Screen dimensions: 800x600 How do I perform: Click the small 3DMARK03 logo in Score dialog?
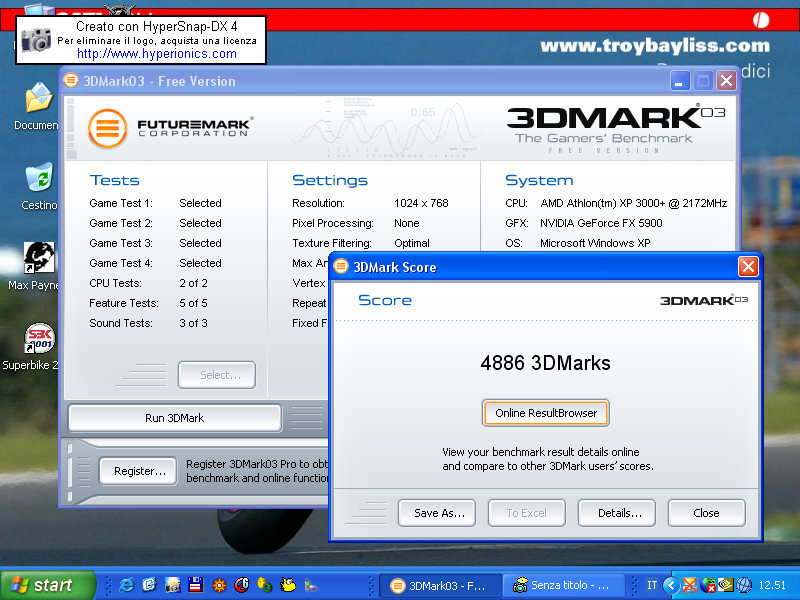[x=704, y=300]
